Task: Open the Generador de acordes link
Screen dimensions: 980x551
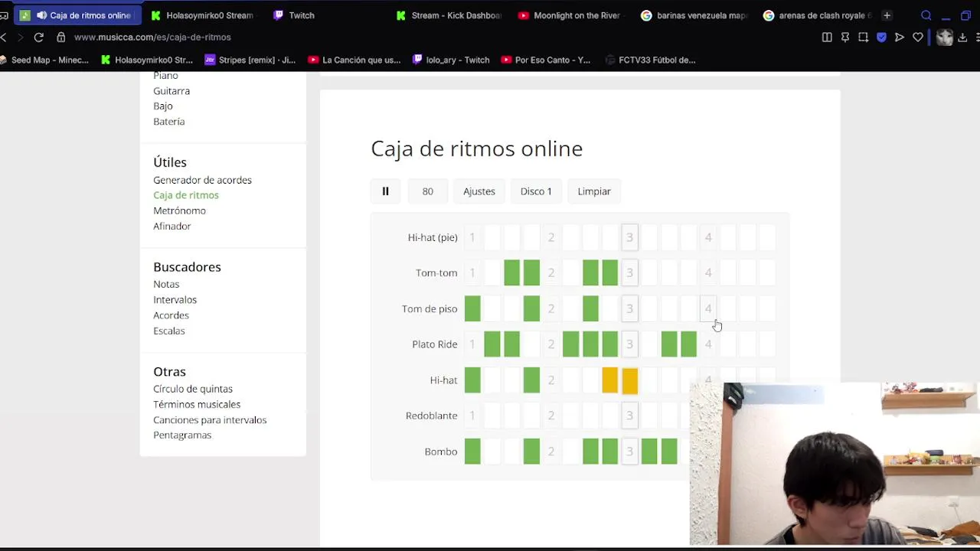Action: click(x=202, y=180)
